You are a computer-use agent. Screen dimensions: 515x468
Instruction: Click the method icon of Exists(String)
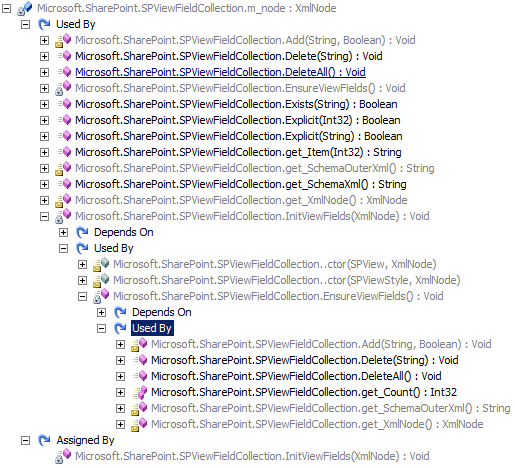(64, 104)
